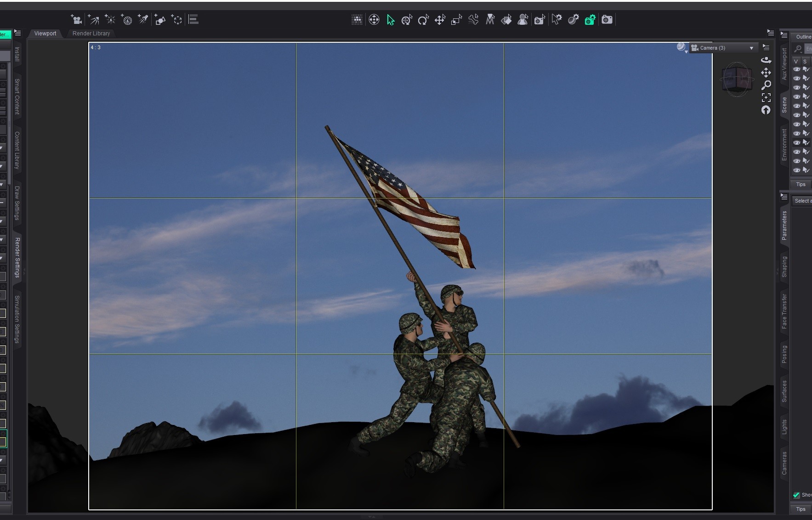
Task: Open the Content Library side tab
Action: tap(17, 150)
